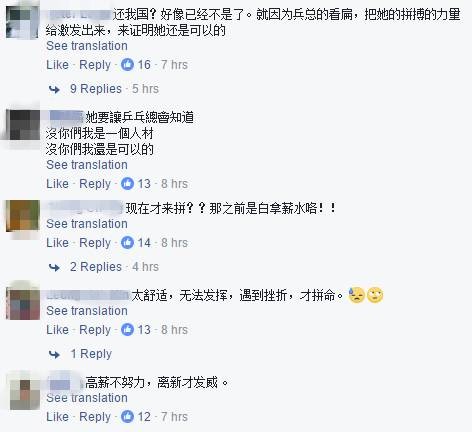See translation of the first comment
This screenshot has width=472, height=432.
click(87, 46)
